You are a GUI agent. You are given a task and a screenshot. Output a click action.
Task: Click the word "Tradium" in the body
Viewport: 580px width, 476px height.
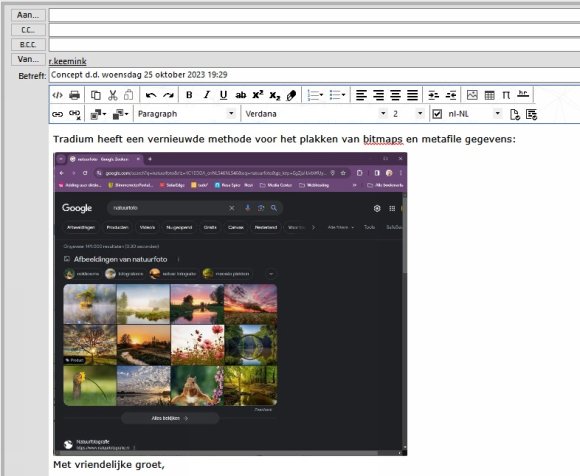point(73,139)
